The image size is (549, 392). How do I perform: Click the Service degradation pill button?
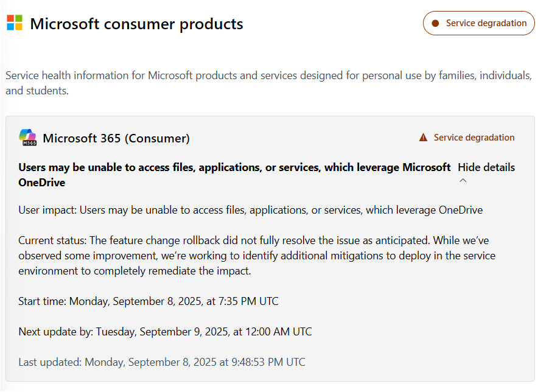[x=479, y=24]
